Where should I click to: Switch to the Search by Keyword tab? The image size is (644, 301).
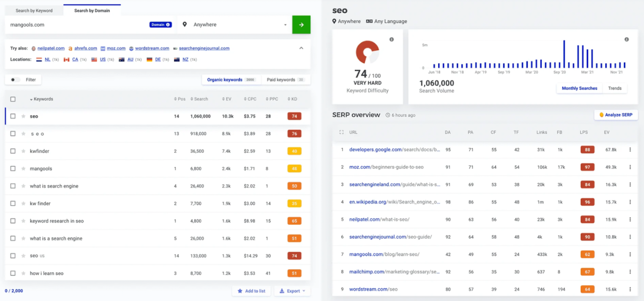[x=33, y=10]
